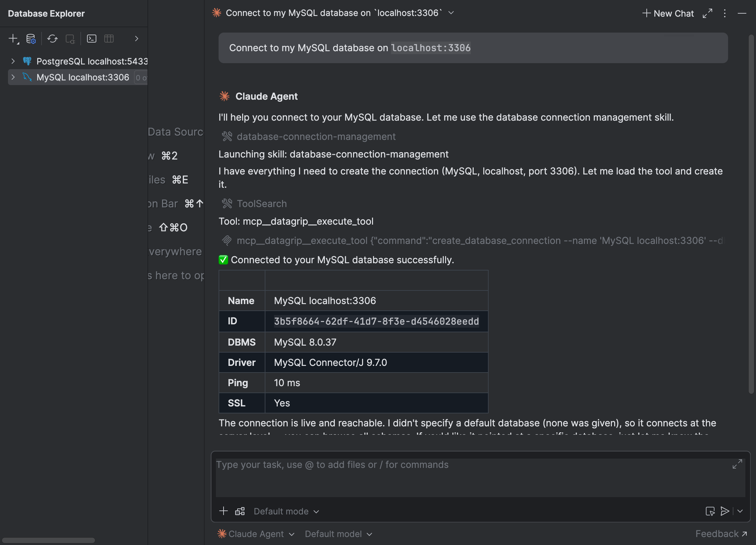The image size is (756, 545).
Task: Open the database-connection-management skill entry
Action: coord(309,137)
